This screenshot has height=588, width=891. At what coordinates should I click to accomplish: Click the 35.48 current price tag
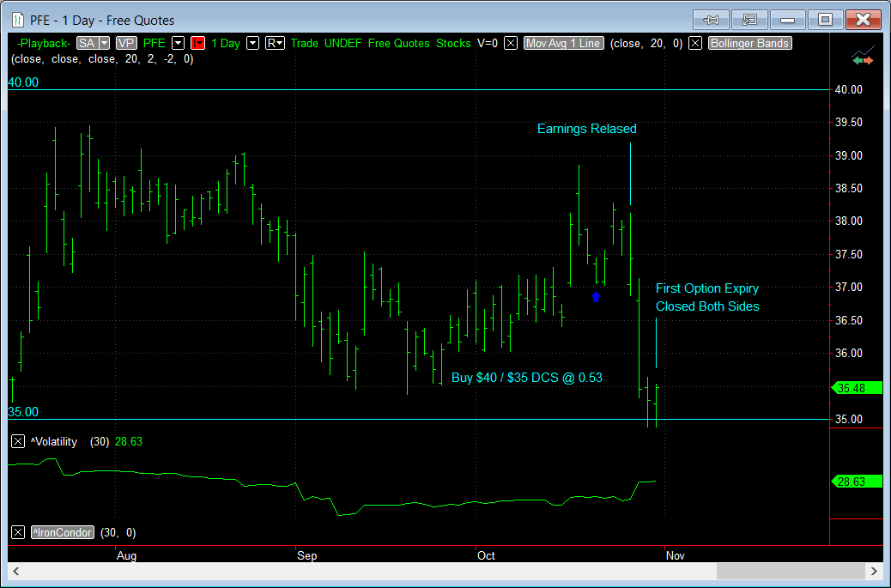tap(857, 388)
